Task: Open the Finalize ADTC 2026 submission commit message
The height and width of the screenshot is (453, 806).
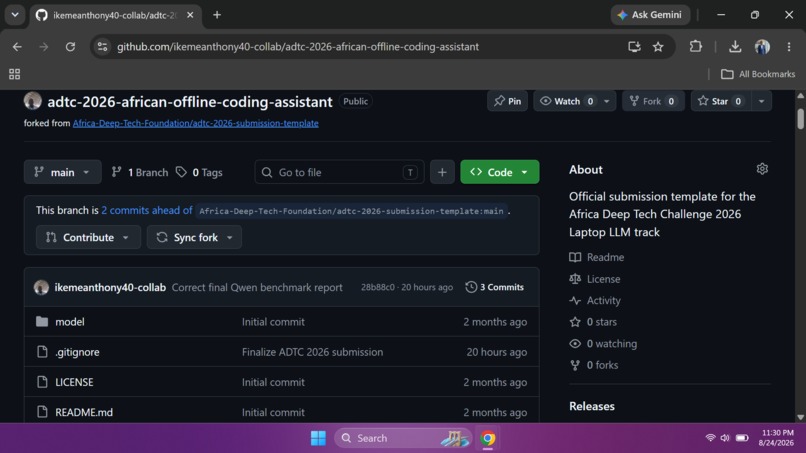Action: tap(313, 352)
